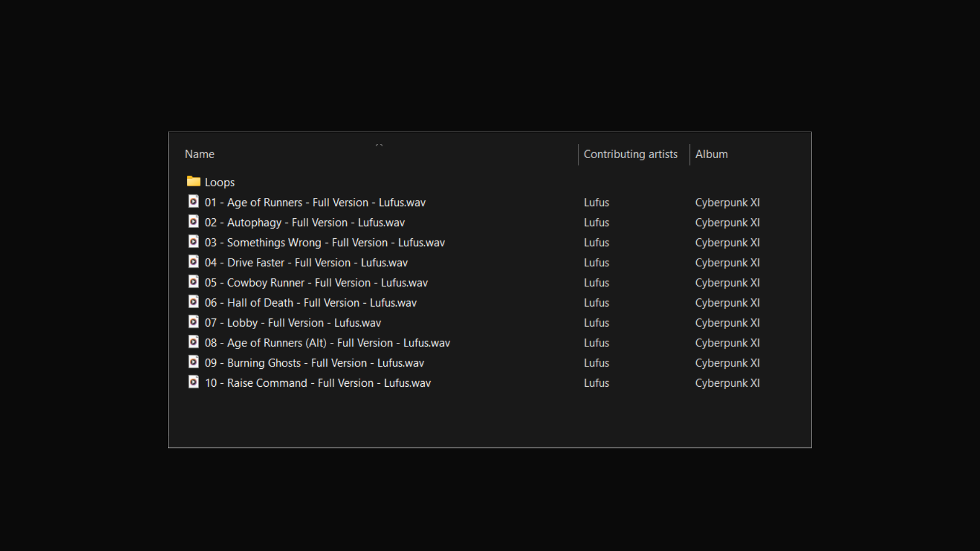The width and height of the screenshot is (980, 551).
Task: Sort by the Name column header
Action: pyautogui.click(x=200, y=154)
